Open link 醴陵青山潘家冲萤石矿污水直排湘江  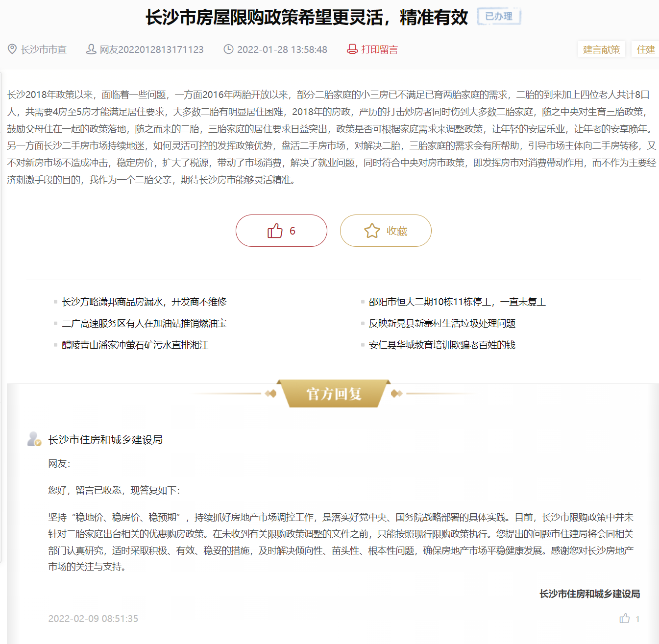pos(135,345)
